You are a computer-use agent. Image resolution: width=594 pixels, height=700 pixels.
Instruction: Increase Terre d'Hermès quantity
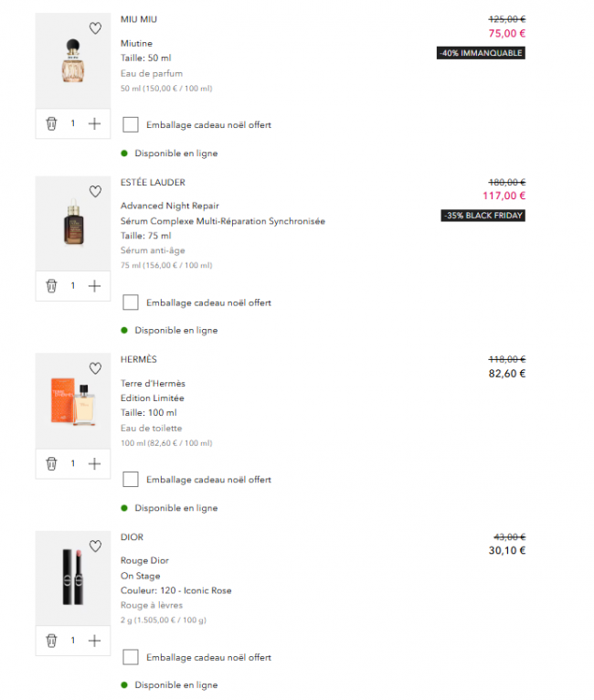[x=94, y=463]
